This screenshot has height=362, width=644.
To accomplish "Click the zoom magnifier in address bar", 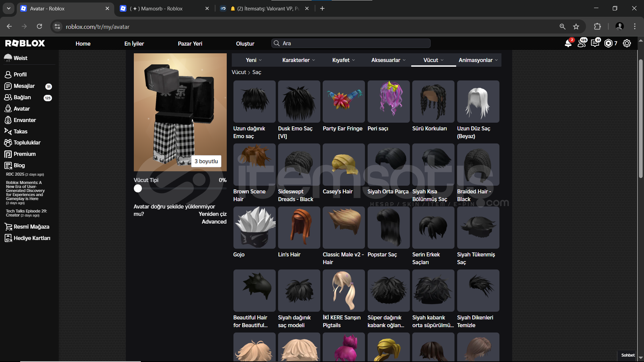I will [562, 26].
